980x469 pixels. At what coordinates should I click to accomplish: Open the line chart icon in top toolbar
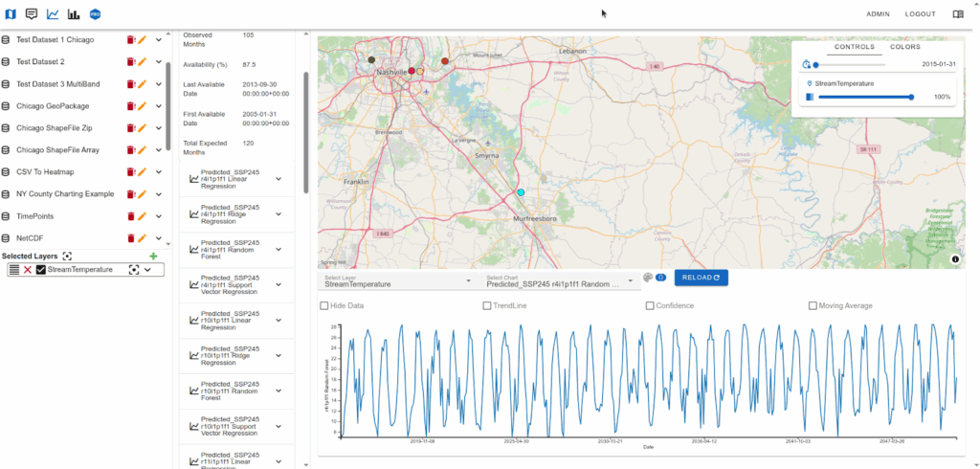[x=53, y=14]
